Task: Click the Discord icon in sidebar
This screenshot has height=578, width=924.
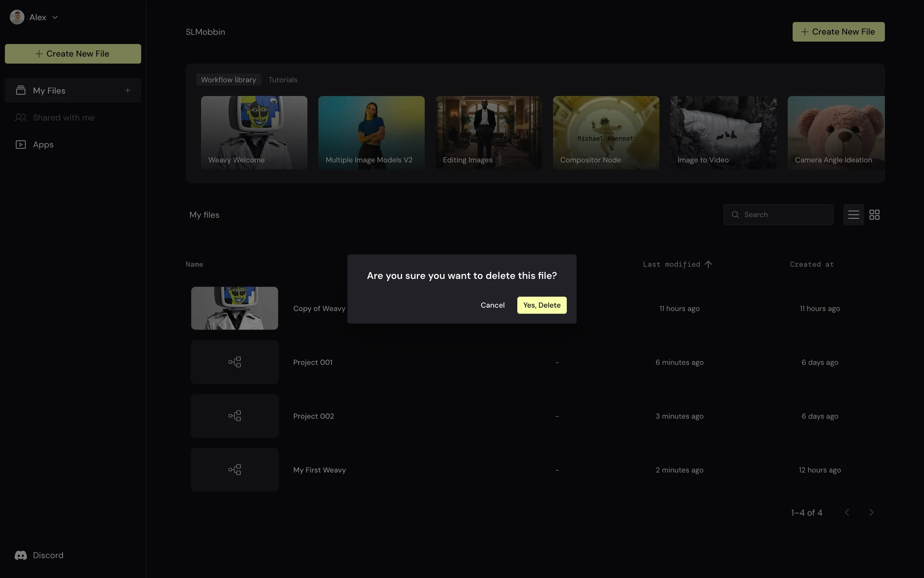Action: (21, 555)
